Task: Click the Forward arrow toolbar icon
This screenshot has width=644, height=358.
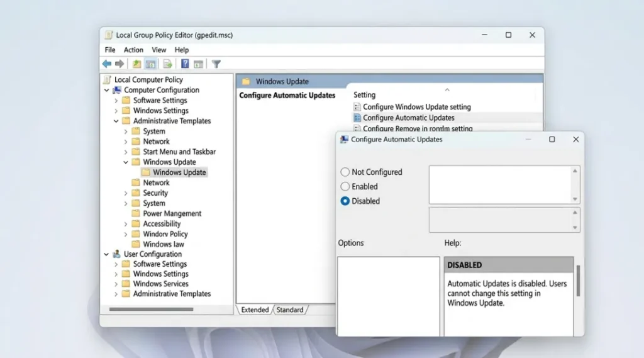Action: [119, 64]
